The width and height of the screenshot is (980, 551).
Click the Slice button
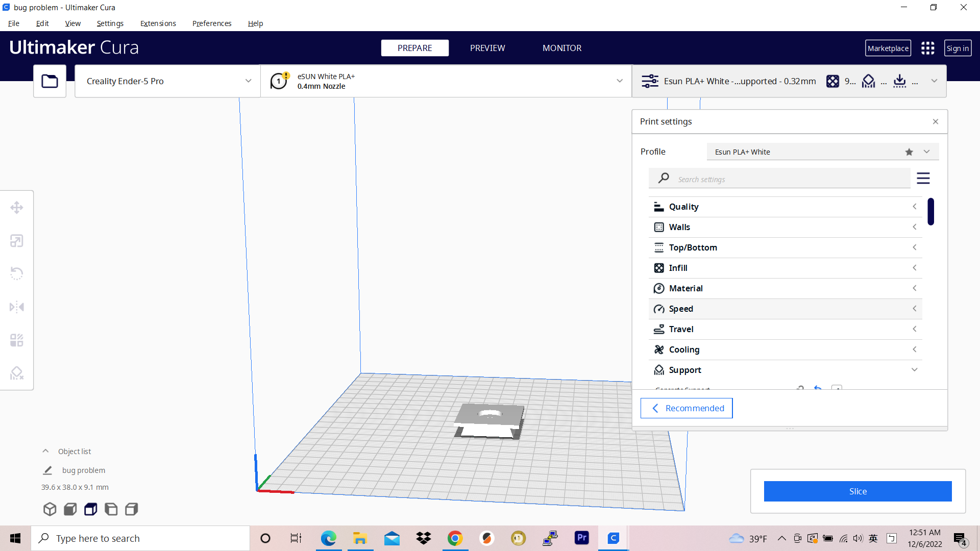(x=857, y=491)
